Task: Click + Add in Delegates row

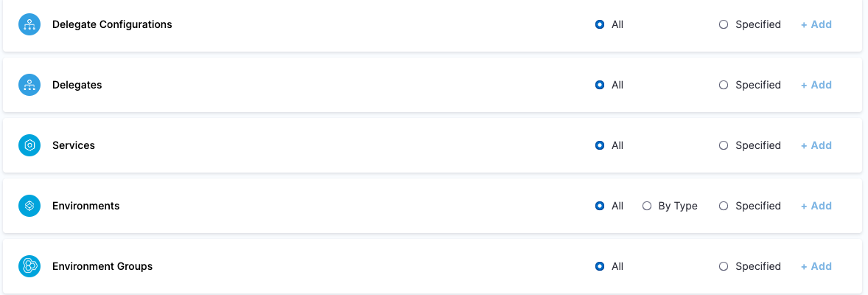Action: click(x=816, y=85)
